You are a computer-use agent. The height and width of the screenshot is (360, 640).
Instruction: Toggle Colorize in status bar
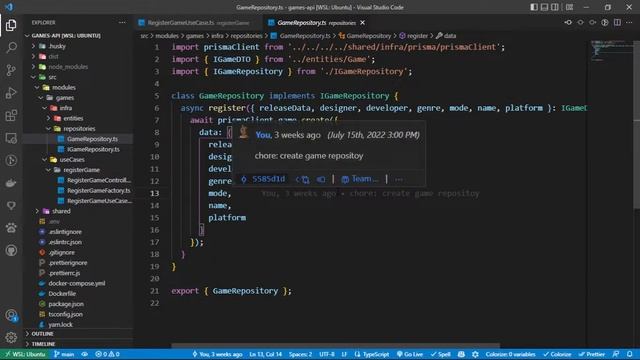[557, 354]
